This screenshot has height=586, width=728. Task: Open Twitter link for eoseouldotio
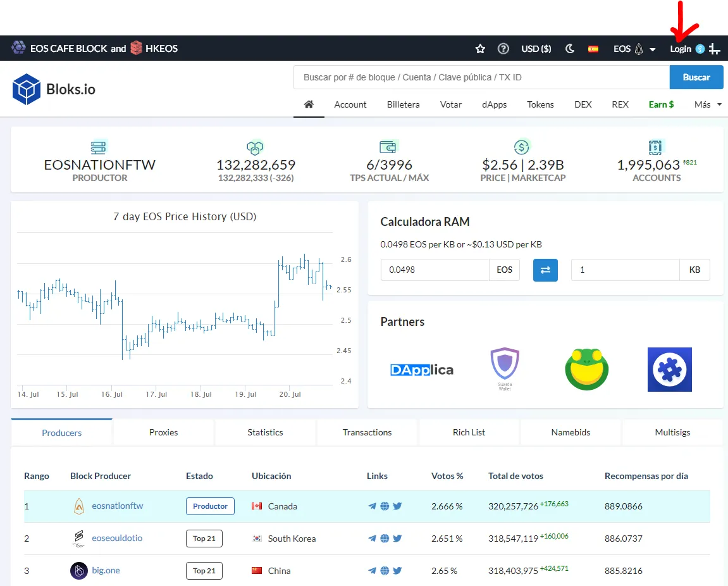click(x=397, y=539)
